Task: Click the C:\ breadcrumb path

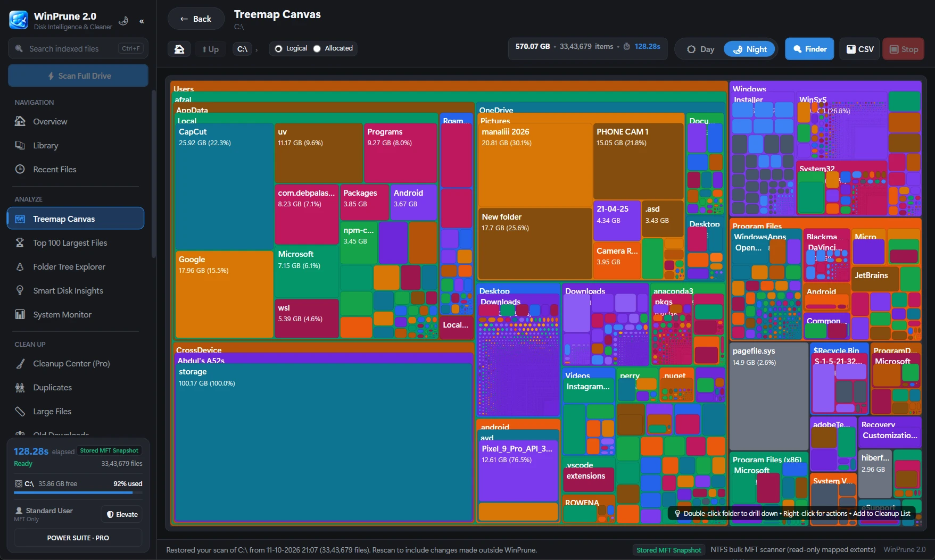Action: [243, 49]
